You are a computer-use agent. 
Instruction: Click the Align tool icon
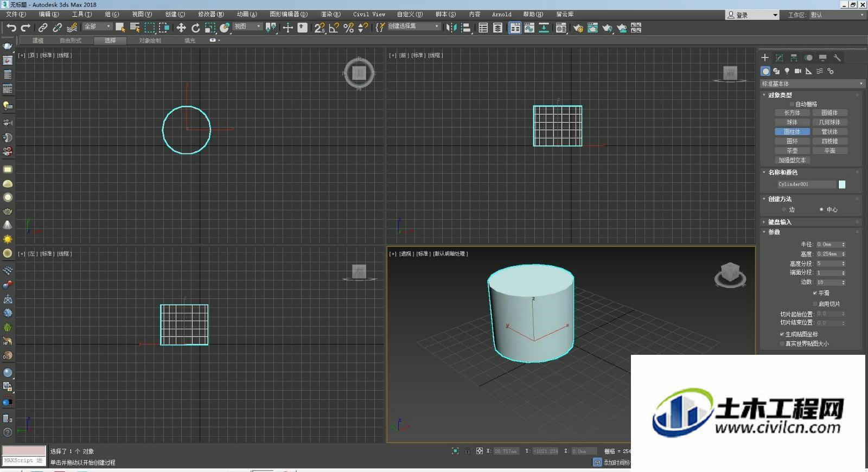pyautogui.click(x=466, y=28)
